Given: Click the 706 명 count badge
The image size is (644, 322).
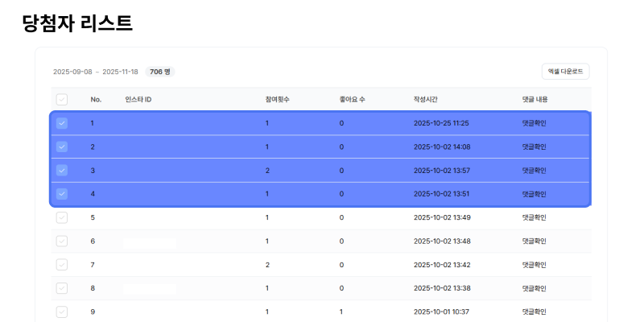Looking at the screenshot, I should 160,72.
